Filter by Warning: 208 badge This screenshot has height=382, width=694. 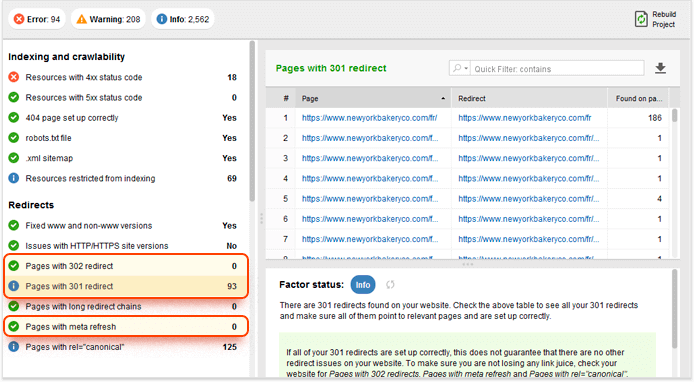click(x=108, y=19)
